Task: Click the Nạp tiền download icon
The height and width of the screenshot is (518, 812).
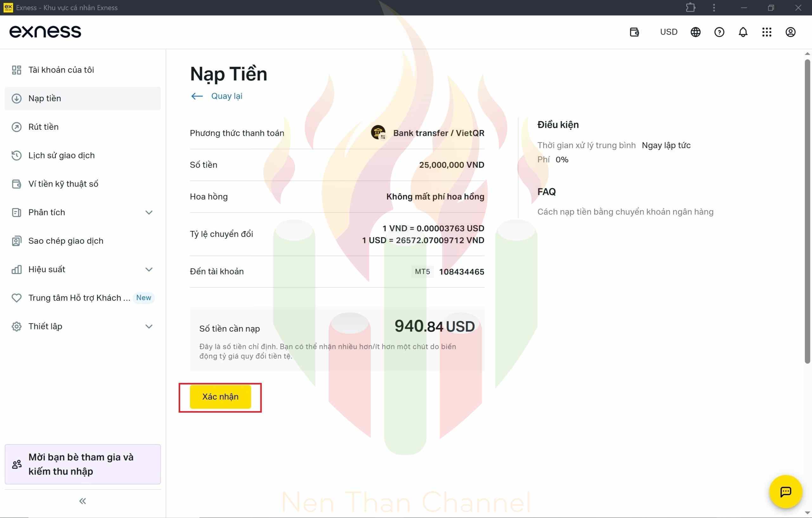Action: click(x=16, y=98)
